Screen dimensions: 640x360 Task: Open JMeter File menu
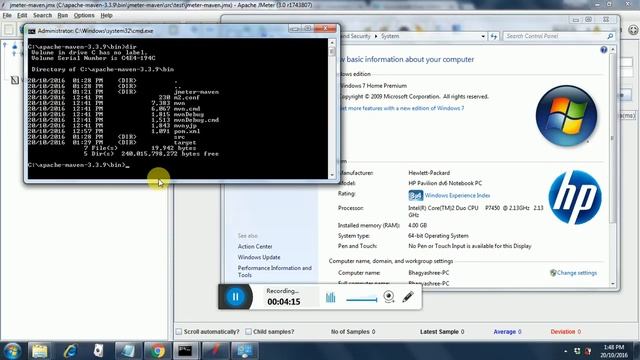click(7, 16)
